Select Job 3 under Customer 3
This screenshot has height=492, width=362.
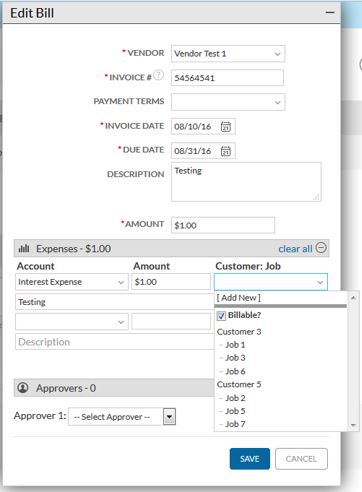click(x=235, y=358)
